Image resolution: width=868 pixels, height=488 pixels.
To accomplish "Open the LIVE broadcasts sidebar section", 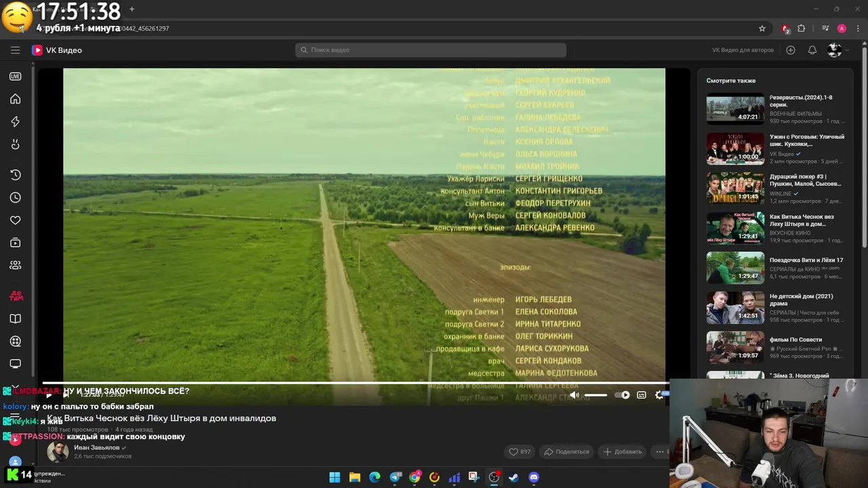I will pos(15,77).
